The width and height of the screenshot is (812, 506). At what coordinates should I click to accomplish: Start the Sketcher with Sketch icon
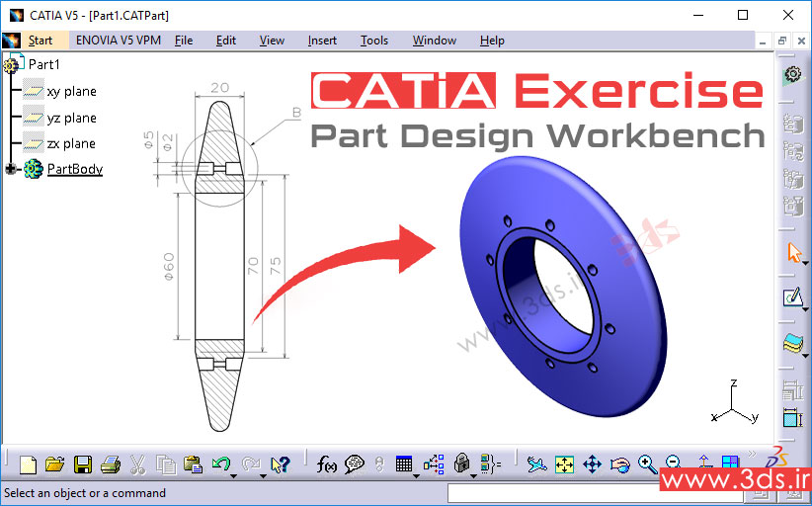pos(793,296)
